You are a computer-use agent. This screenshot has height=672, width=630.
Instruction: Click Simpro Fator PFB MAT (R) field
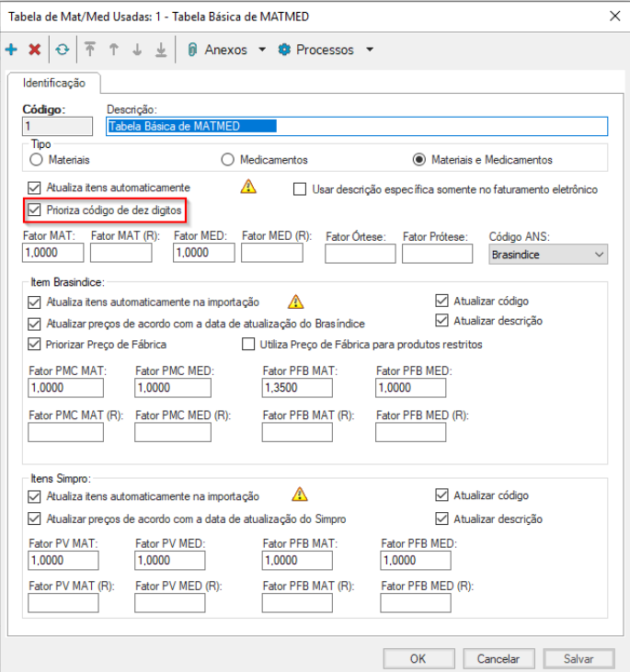click(297, 603)
